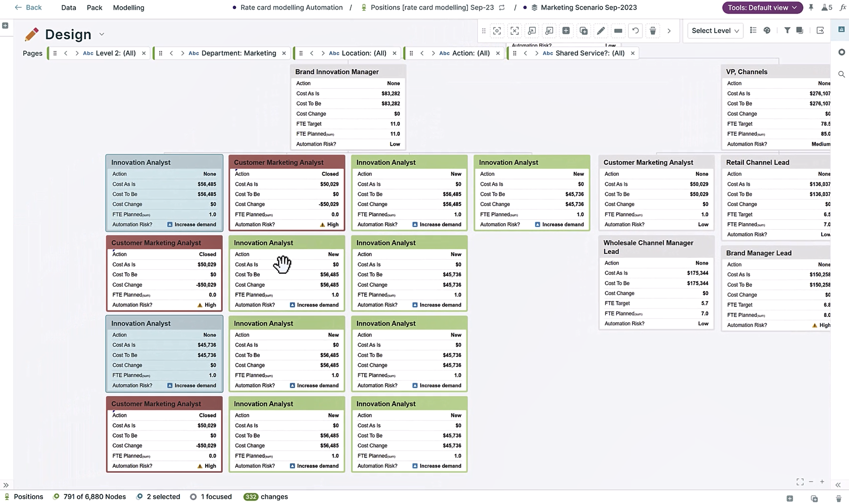Select the filter icon in toolbar
This screenshot has width=849, height=504.
point(787,30)
